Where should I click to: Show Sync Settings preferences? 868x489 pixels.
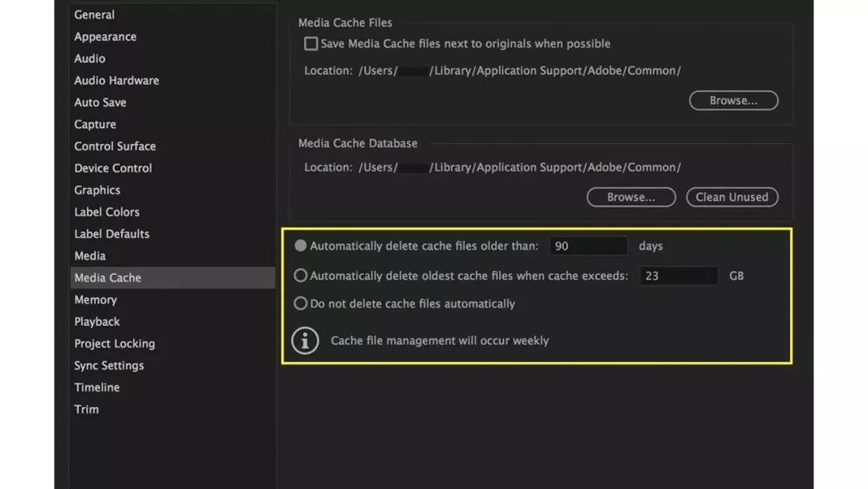[x=109, y=365]
